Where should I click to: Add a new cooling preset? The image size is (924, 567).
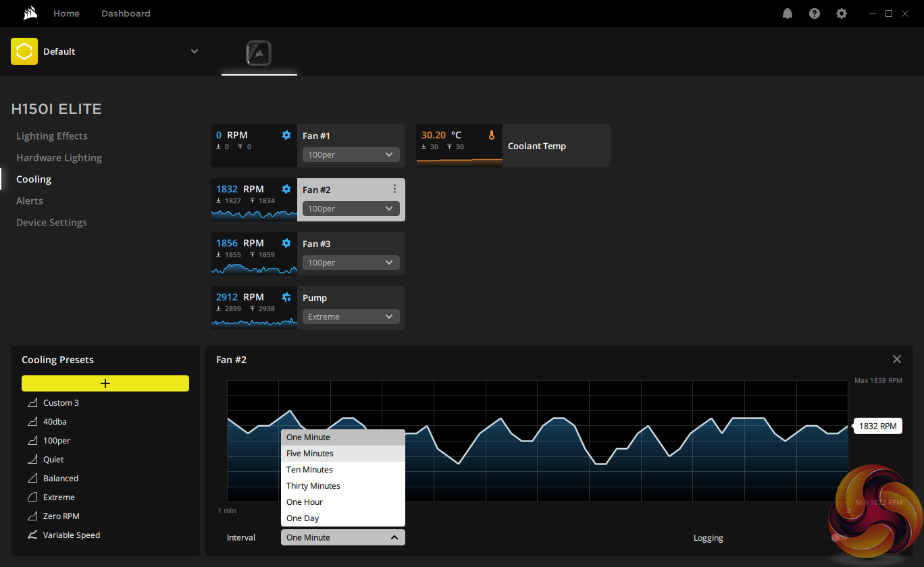pos(105,383)
